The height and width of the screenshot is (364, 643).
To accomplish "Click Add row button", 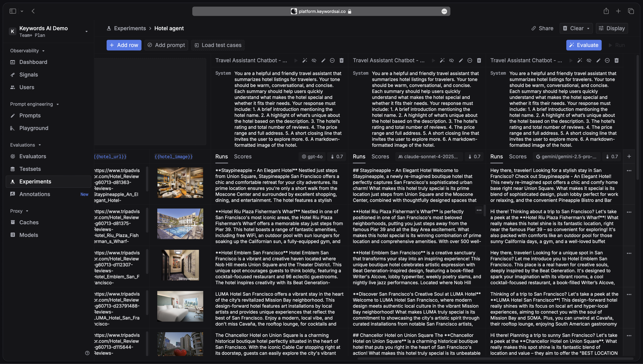I will pyautogui.click(x=124, y=45).
